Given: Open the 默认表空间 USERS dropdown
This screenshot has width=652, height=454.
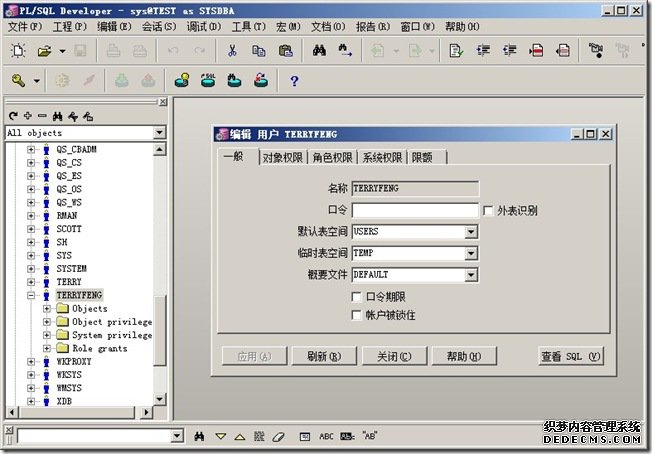Looking at the screenshot, I should click(471, 232).
